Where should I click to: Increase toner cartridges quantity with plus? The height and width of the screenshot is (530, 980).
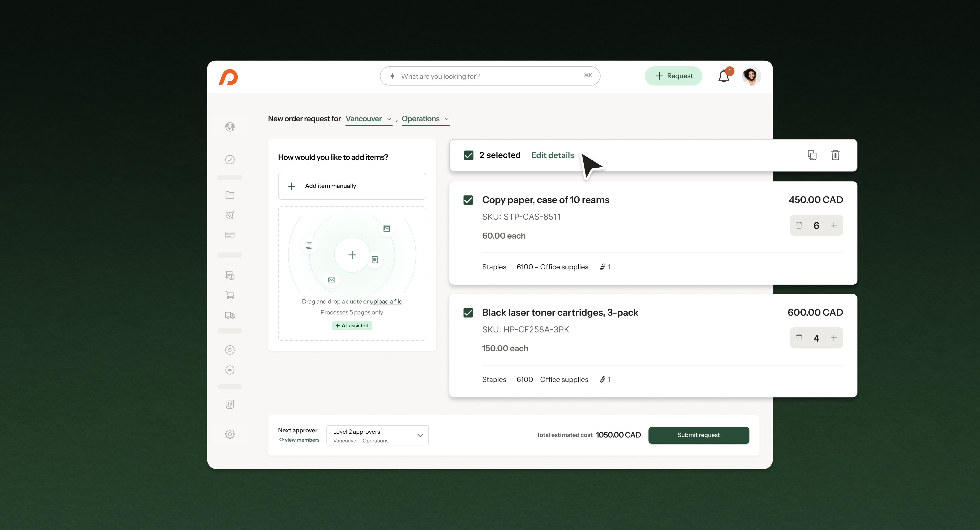[x=834, y=338]
